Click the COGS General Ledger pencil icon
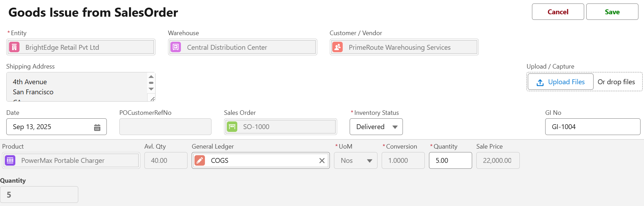644x206 pixels. click(x=200, y=160)
